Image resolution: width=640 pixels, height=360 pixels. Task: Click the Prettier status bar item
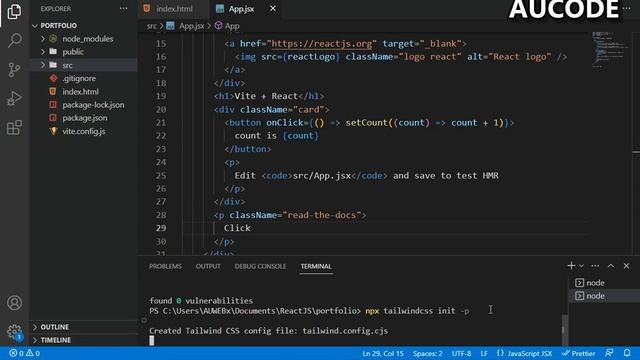click(578, 353)
